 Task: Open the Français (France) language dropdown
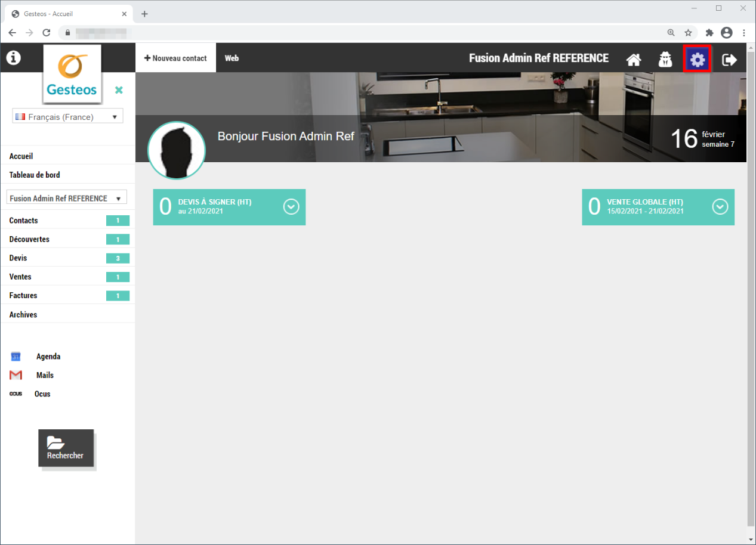point(67,117)
